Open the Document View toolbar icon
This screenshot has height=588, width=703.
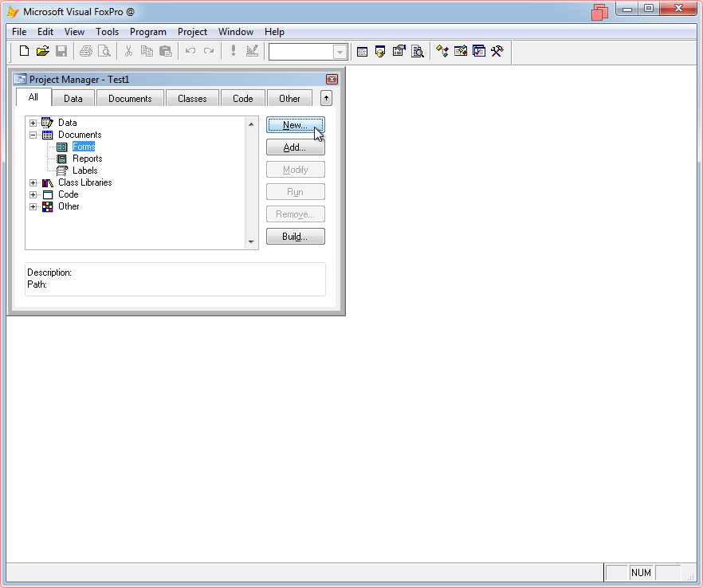coord(418,52)
